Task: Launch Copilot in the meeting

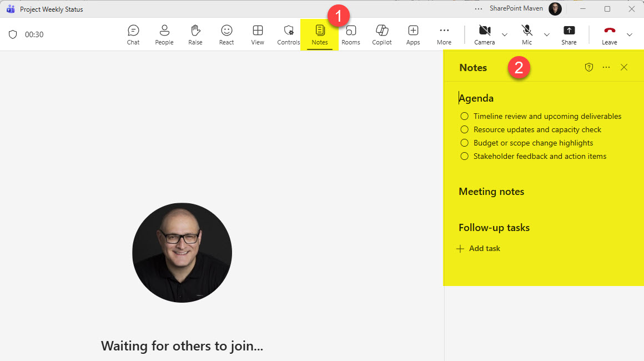Action: click(x=382, y=35)
